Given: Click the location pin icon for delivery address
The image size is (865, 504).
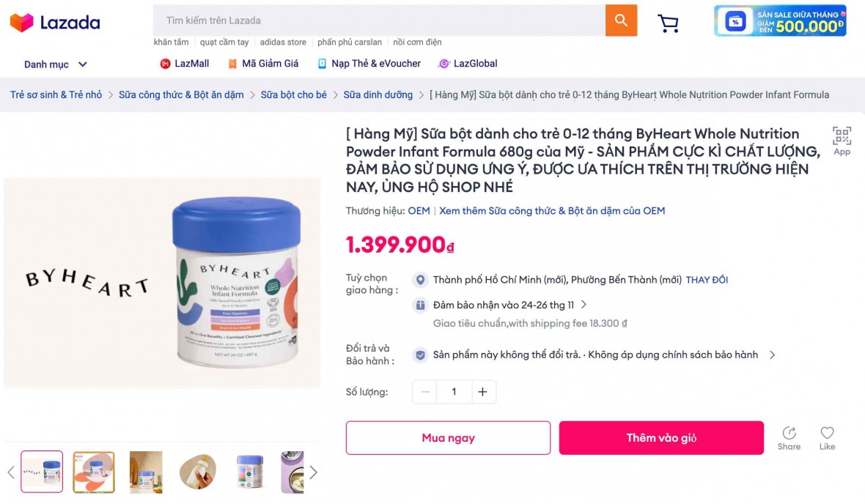Looking at the screenshot, I should [x=420, y=280].
